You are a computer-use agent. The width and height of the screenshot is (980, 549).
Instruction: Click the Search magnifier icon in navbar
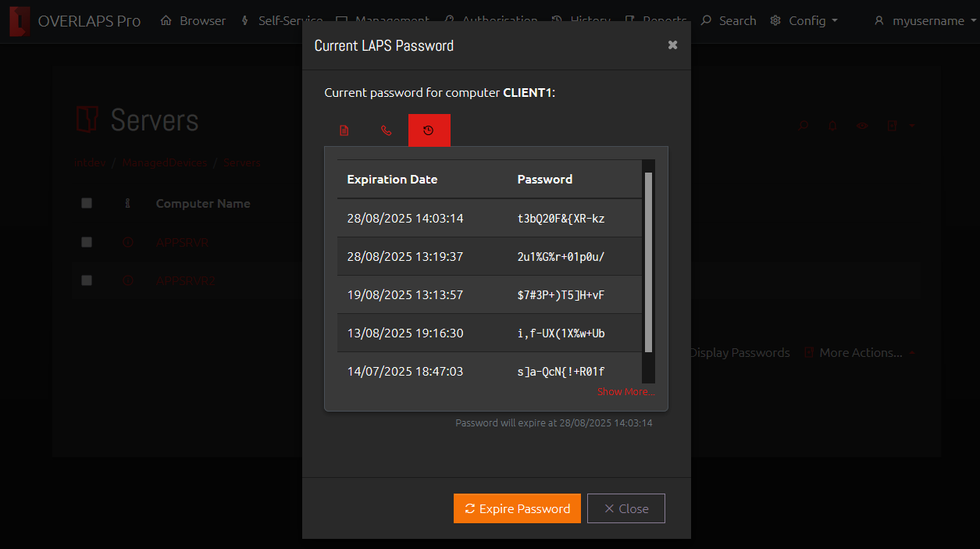point(706,21)
